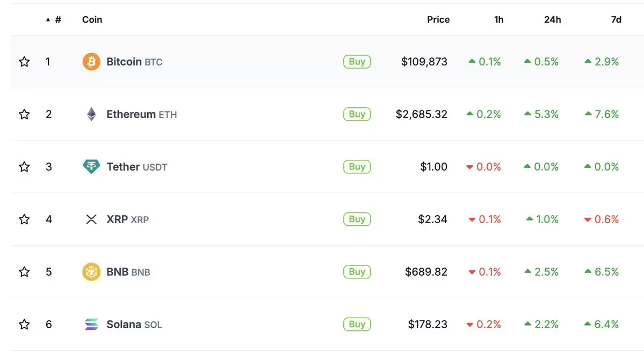This screenshot has height=354, width=644.
Task: Star the XRP row
Action: 24,219
